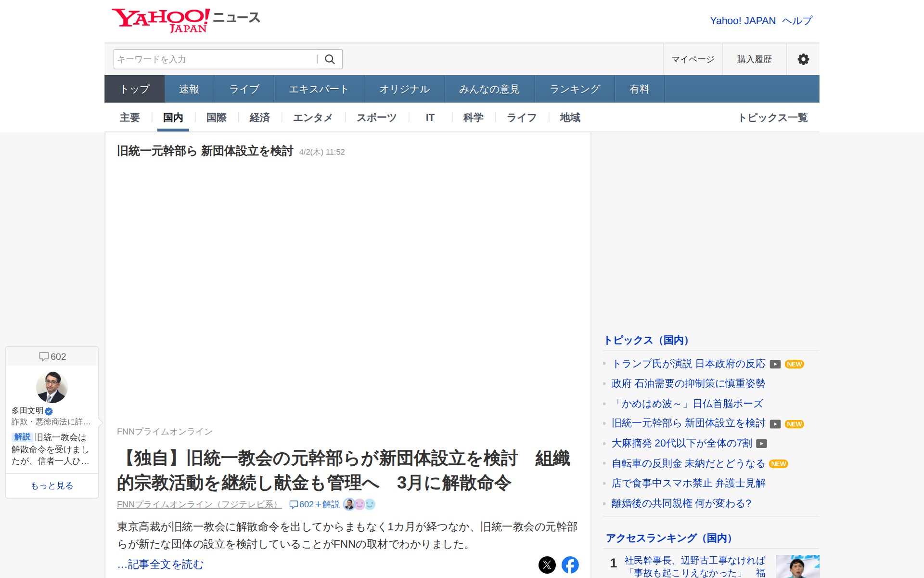Image resolution: width=924 pixels, height=578 pixels.
Task: Expand comments with もっと見る
Action: [x=52, y=486]
